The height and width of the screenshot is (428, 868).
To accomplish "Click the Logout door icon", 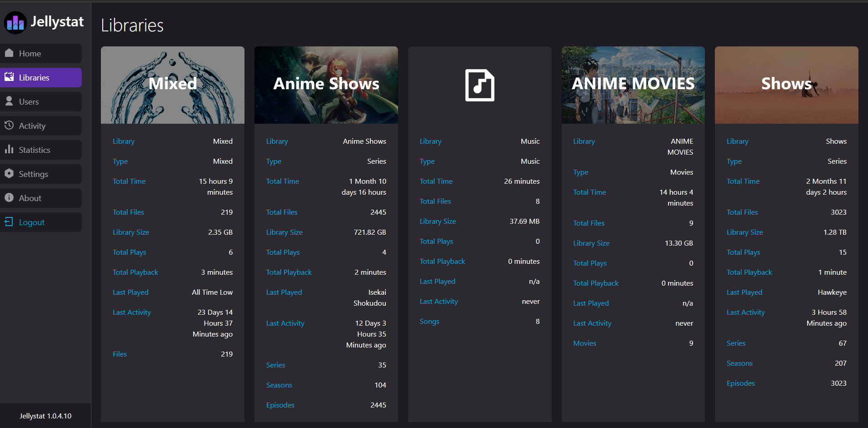I will (9, 222).
